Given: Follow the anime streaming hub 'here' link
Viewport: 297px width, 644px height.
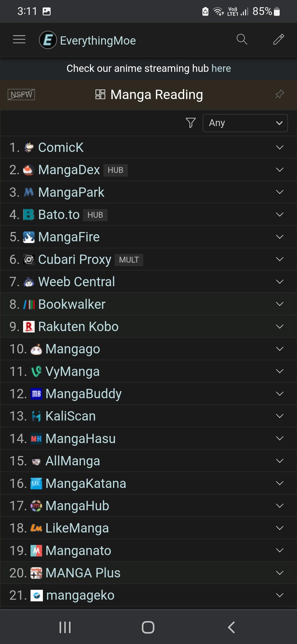Looking at the screenshot, I should pyautogui.click(x=221, y=69).
